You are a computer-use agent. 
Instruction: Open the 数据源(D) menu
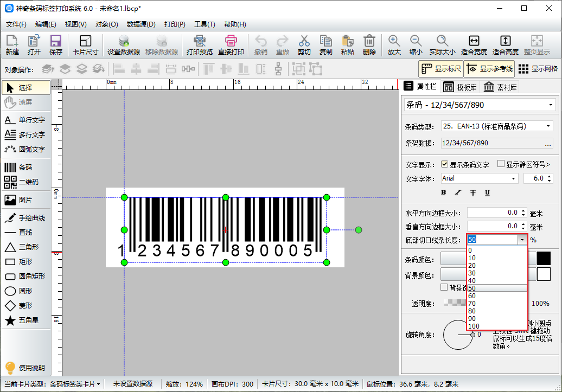pyautogui.click(x=141, y=24)
